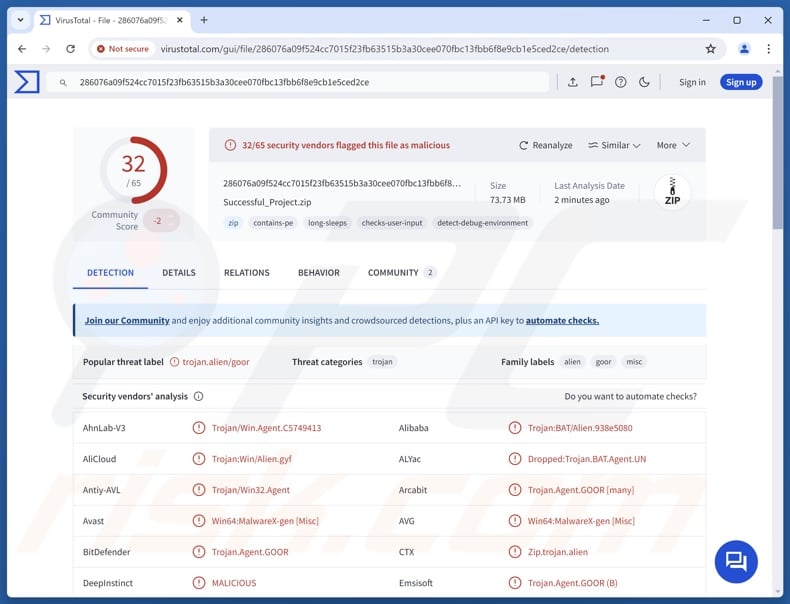
Task: Open the notifications flag icon
Action: pyautogui.click(x=597, y=82)
